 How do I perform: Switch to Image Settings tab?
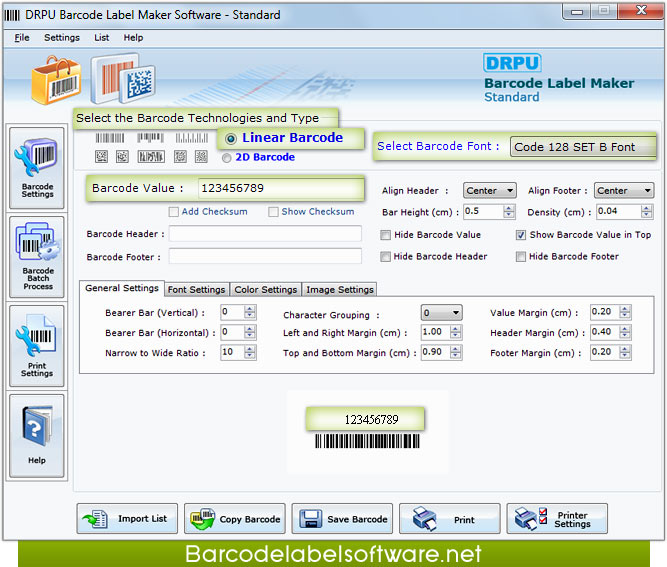coord(339,290)
